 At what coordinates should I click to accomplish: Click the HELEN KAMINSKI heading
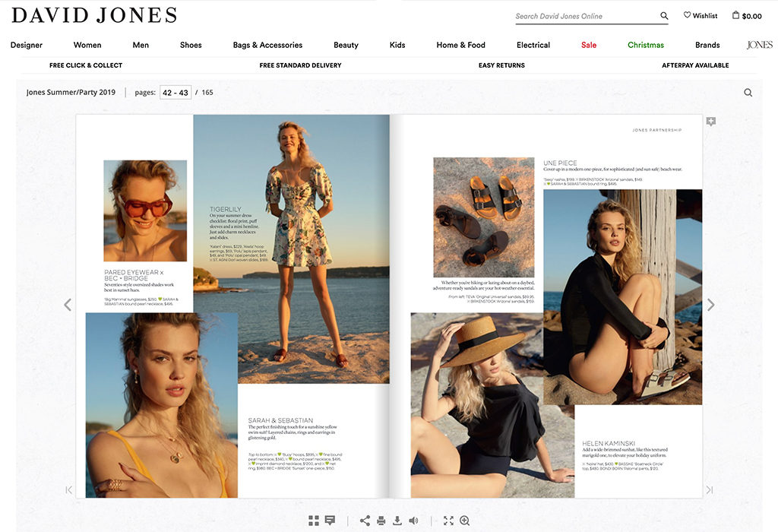coord(609,443)
